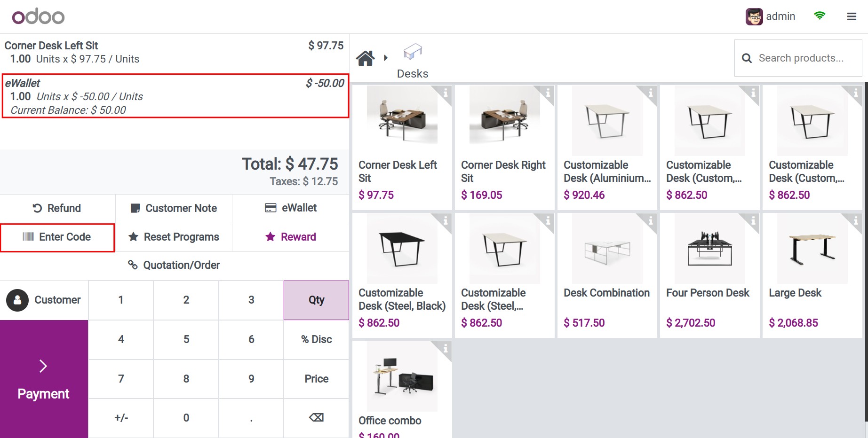The height and width of the screenshot is (438, 868).
Task: Open the hamburger menu icon
Action: pos(852,16)
